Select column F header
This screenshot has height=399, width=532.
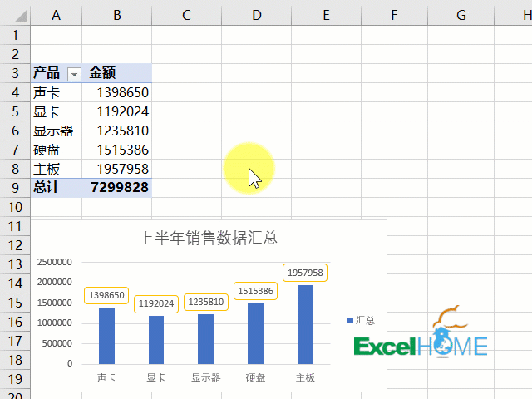(394, 15)
